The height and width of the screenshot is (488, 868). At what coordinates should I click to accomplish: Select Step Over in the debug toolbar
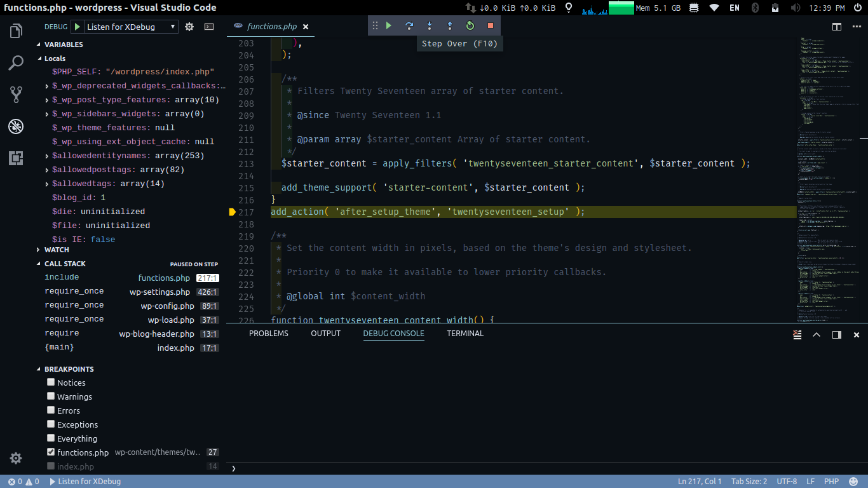click(409, 25)
